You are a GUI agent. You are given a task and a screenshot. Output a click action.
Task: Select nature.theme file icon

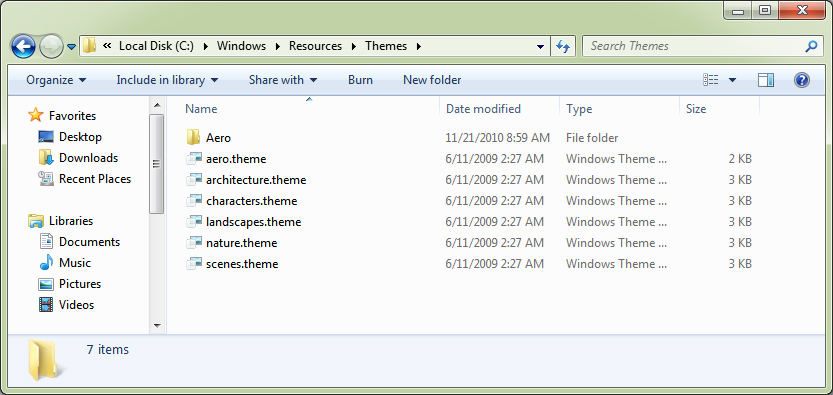click(194, 243)
